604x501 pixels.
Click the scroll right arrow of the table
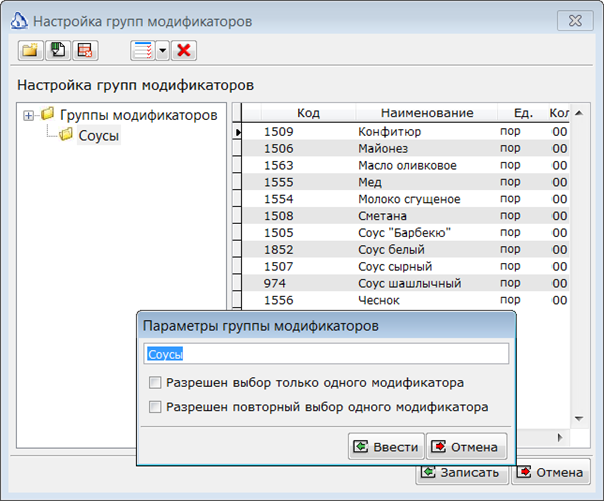[560, 437]
